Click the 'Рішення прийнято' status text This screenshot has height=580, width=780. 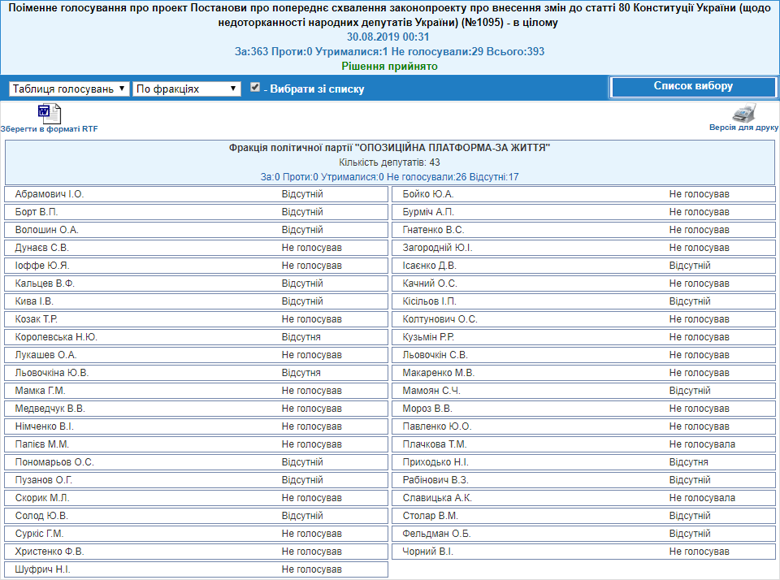coord(390,66)
